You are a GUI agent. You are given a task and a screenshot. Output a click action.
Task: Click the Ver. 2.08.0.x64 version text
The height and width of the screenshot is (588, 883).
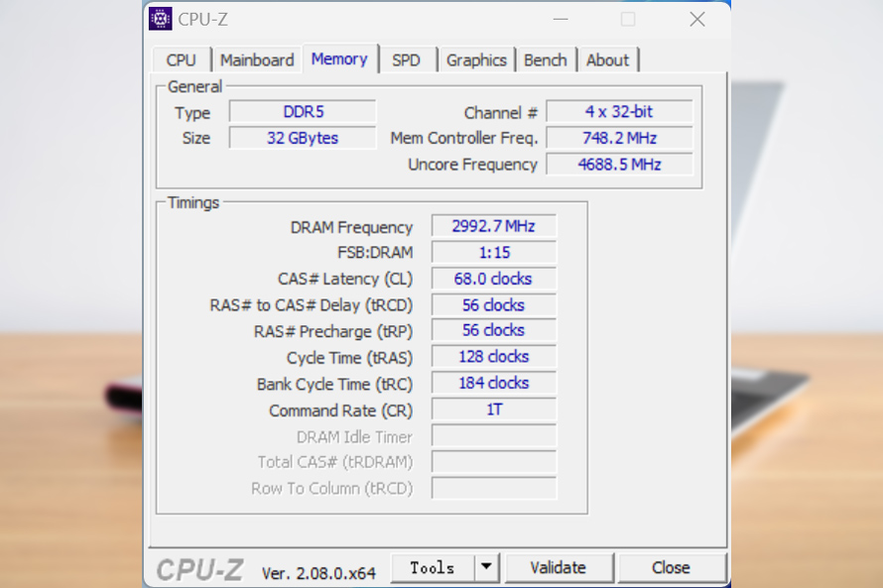coord(318,573)
